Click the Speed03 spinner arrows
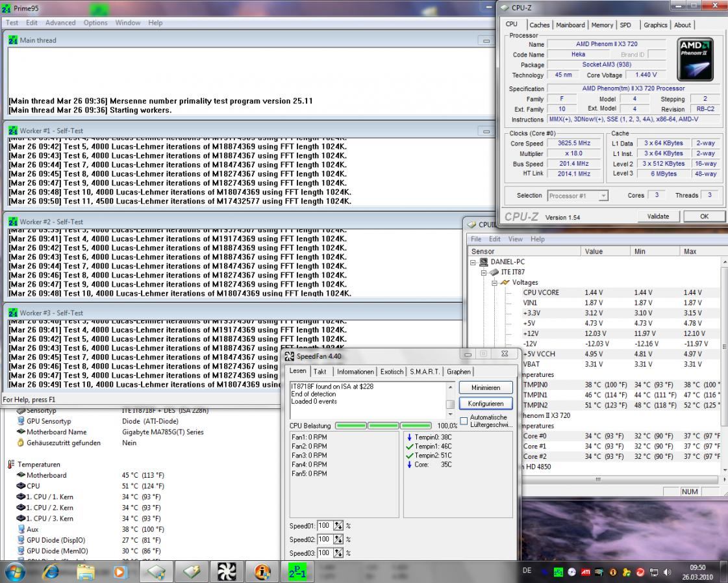The image size is (728, 583). tap(338, 553)
